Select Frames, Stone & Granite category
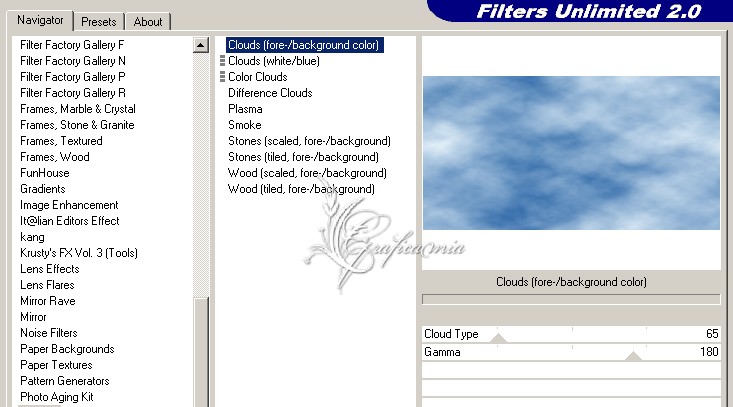Viewport: 733px width, 407px height. pyautogui.click(x=77, y=125)
